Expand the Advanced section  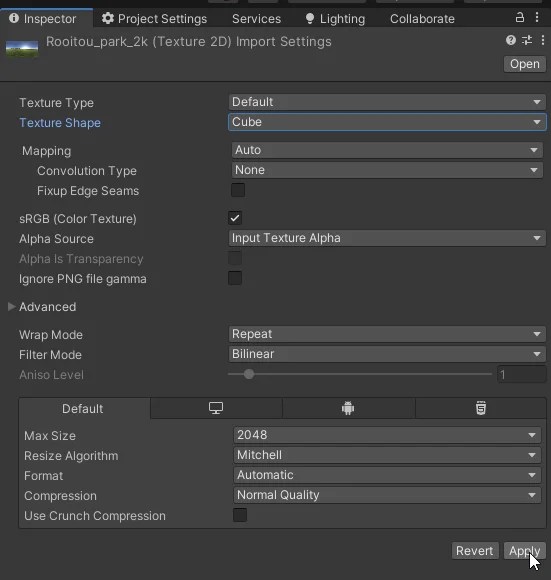(11, 307)
